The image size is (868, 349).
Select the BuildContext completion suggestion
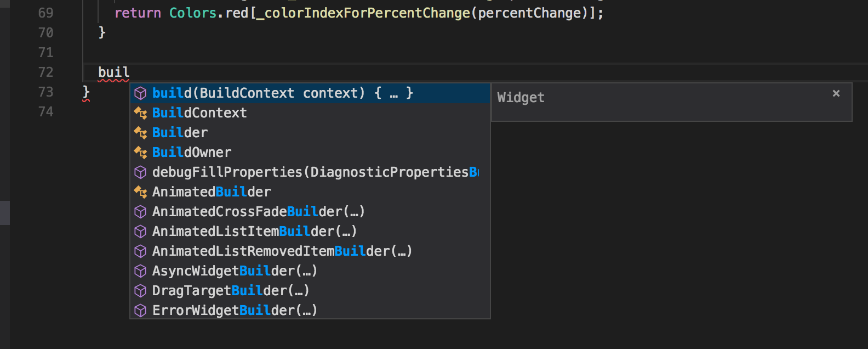[x=199, y=112]
